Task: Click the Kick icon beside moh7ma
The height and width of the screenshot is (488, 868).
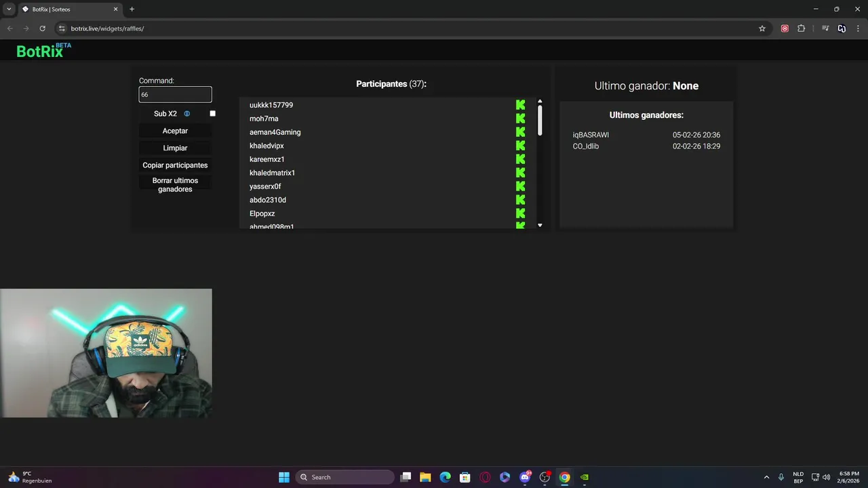Action: [520, 119]
